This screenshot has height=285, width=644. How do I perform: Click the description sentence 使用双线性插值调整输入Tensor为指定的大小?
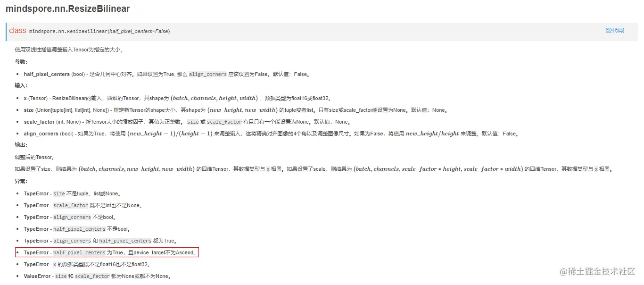(x=69, y=50)
